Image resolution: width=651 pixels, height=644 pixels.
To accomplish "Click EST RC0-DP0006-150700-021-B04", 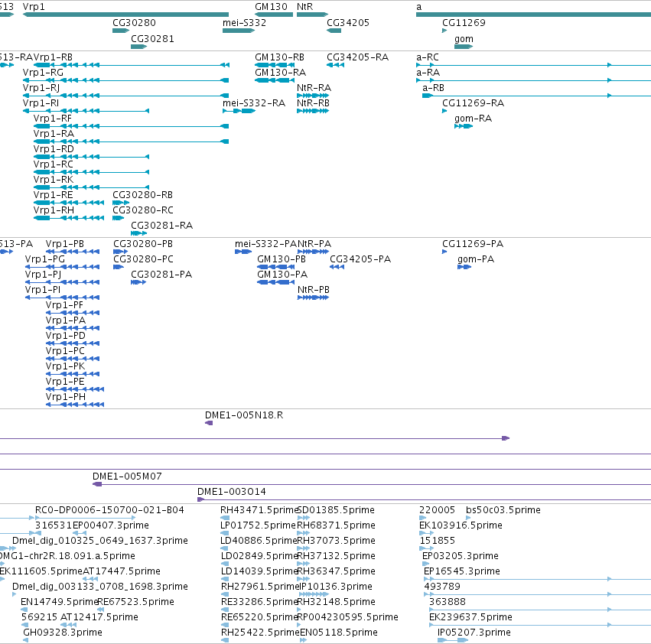I will click(x=85, y=518).
